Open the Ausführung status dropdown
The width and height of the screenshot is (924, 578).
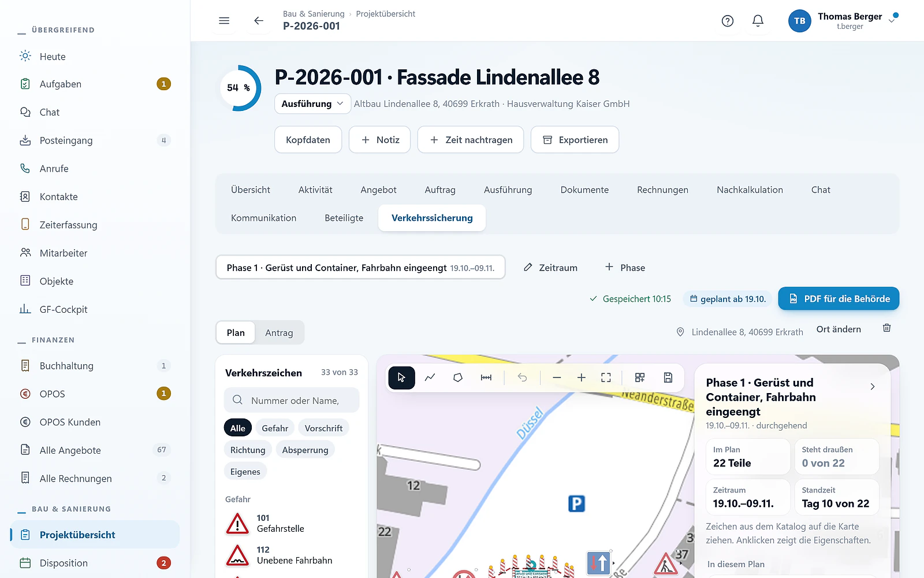tap(312, 103)
